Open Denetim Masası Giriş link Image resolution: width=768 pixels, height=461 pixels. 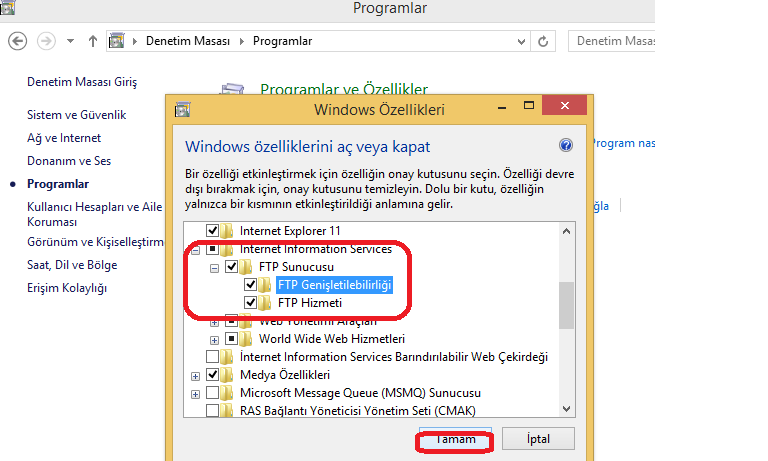[x=82, y=82]
